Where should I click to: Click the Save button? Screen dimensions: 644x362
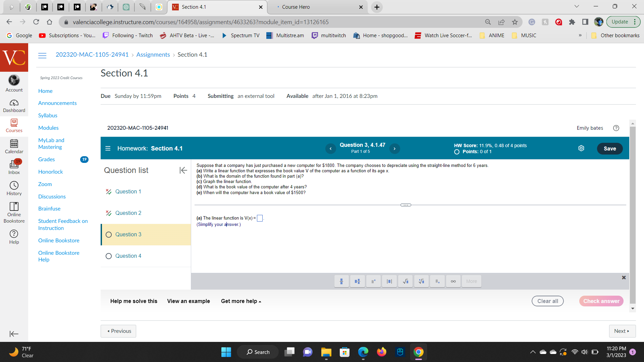(609, 148)
